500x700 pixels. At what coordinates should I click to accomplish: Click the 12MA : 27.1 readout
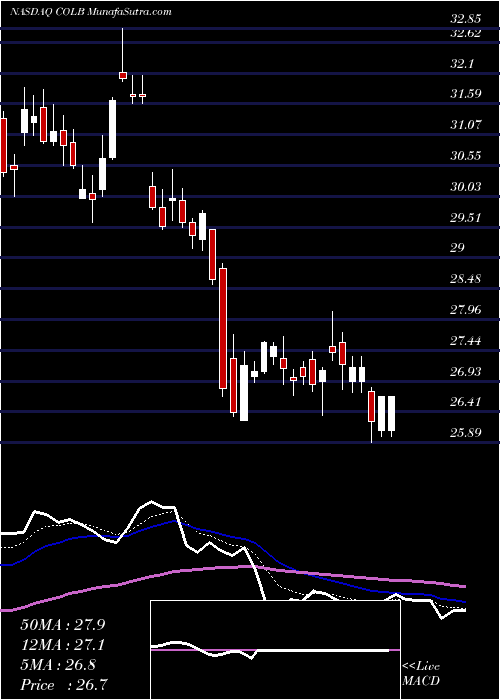[63, 645]
